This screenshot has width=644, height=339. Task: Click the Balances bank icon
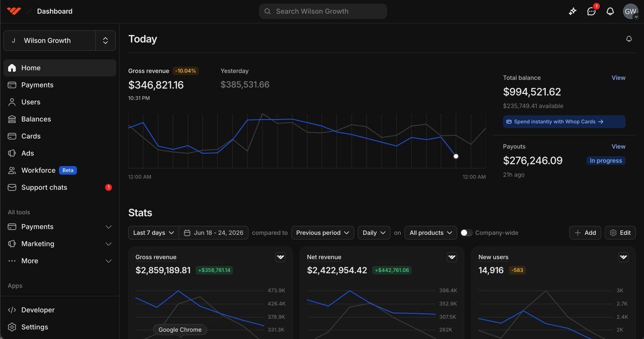12,119
